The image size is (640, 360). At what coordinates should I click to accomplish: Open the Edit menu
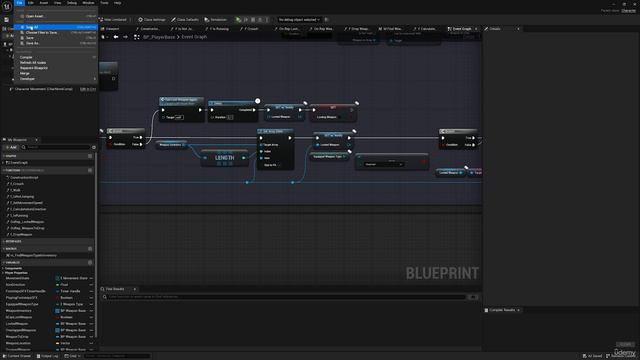pos(31,3)
